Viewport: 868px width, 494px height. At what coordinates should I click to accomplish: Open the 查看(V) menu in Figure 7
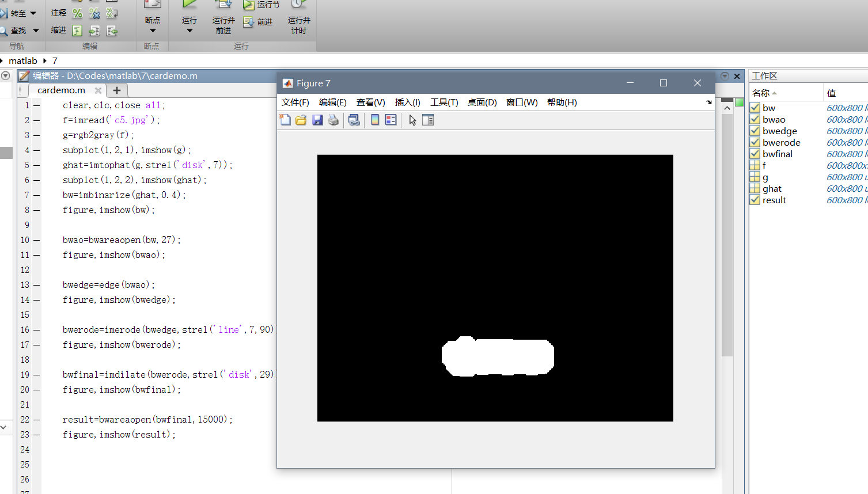[x=371, y=102]
